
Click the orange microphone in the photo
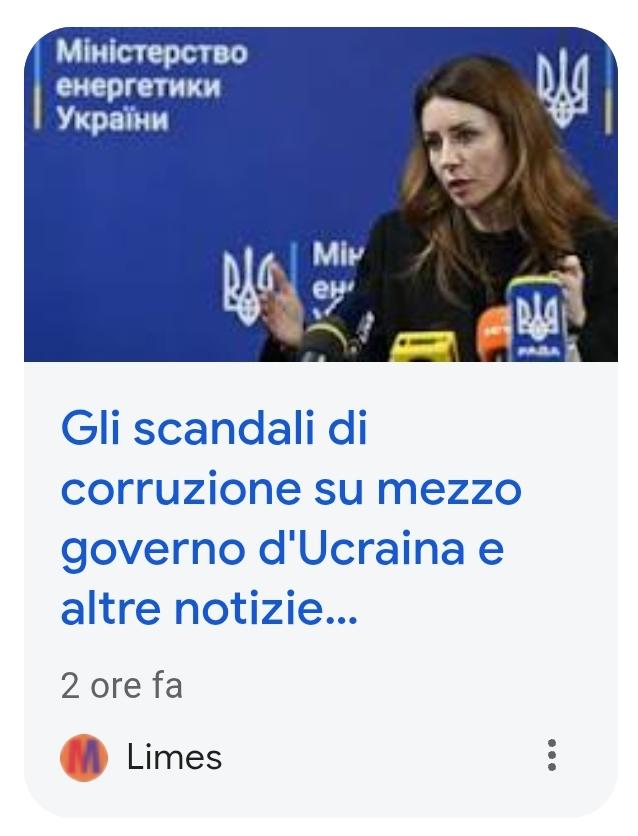493,331
